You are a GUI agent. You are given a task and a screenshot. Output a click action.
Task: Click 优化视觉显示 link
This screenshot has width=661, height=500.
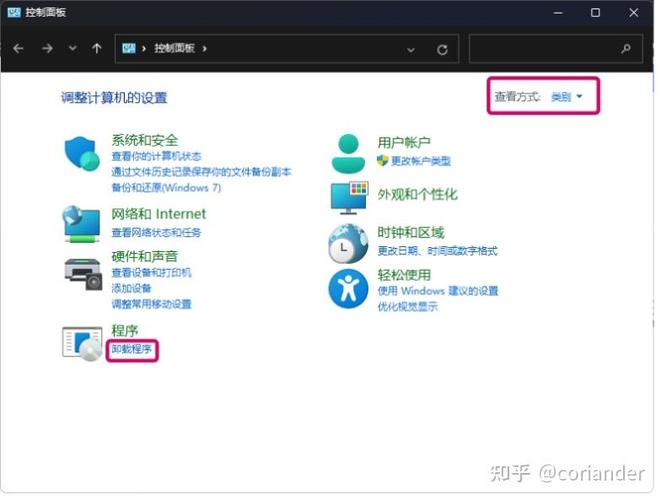(x=407, y=306)
